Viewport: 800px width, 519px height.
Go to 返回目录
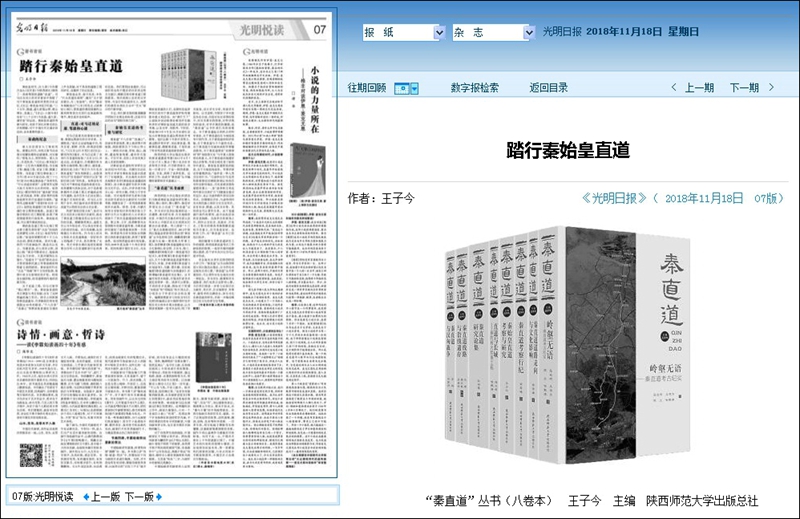[x=548, y=88]
